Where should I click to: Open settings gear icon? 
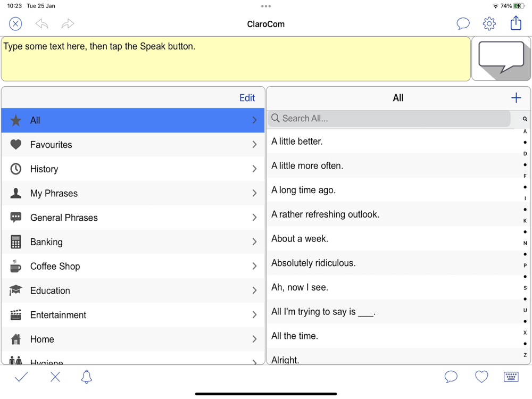[489, 23]
